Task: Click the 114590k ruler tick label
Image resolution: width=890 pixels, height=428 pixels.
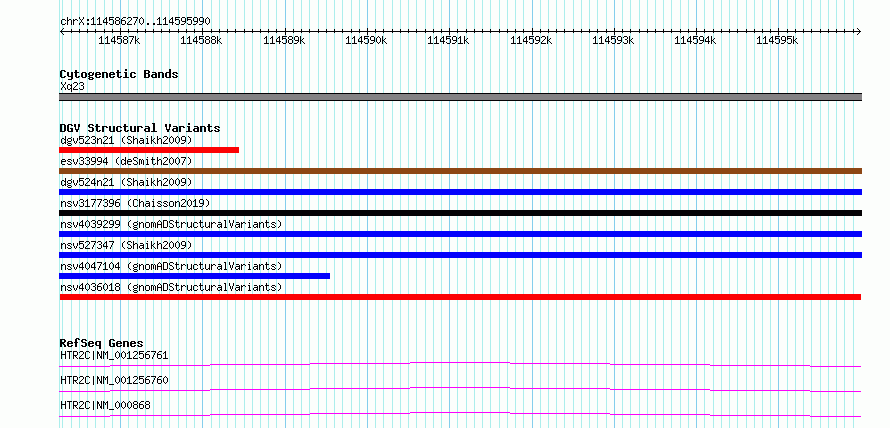Action: tap(366, 40)
